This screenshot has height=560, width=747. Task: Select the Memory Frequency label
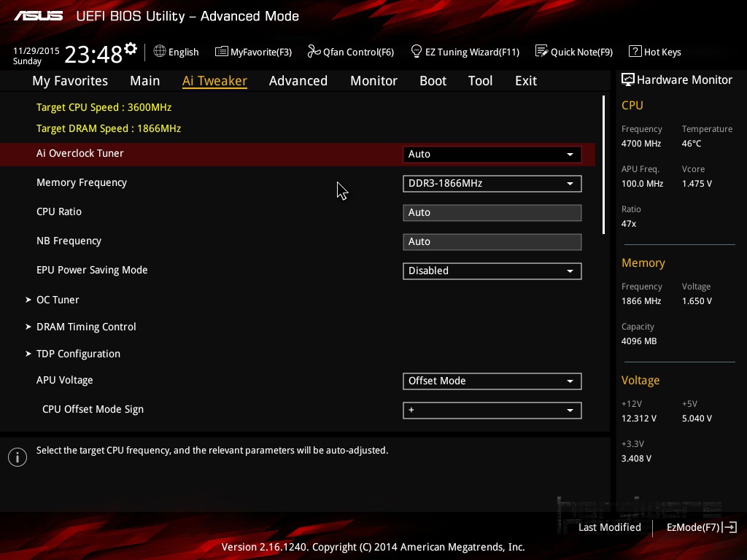82,183
